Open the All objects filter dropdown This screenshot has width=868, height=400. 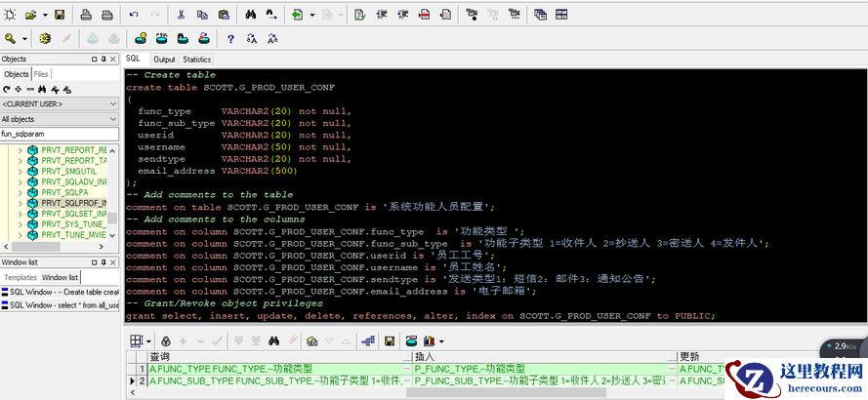pos(60,119)
